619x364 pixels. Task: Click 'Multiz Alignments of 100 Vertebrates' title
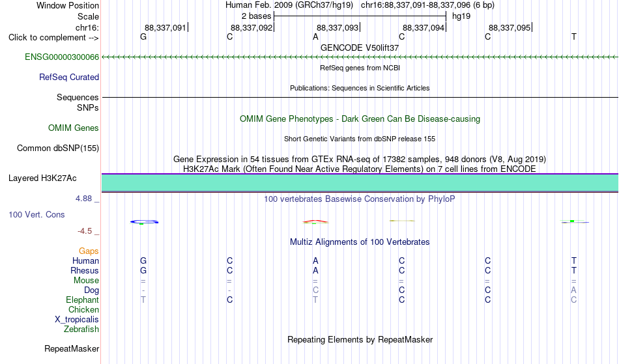(360, 242)
